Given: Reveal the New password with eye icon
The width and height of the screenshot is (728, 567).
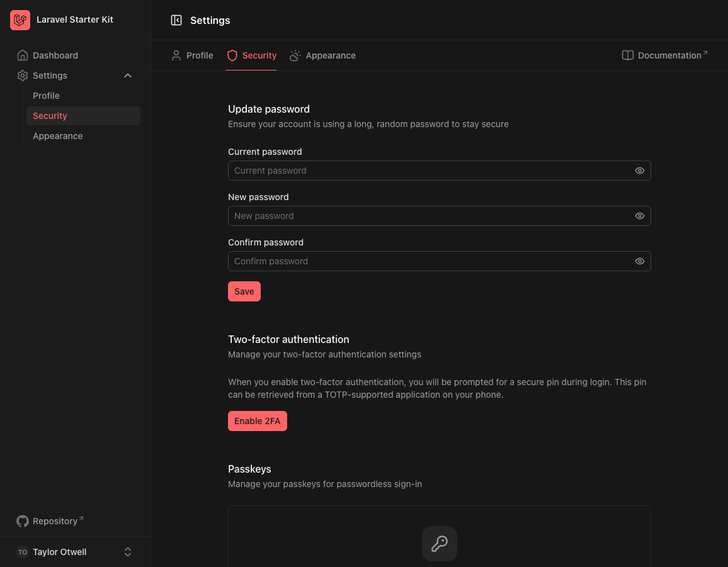Looking at the screenshot, I should click(639, 216).
